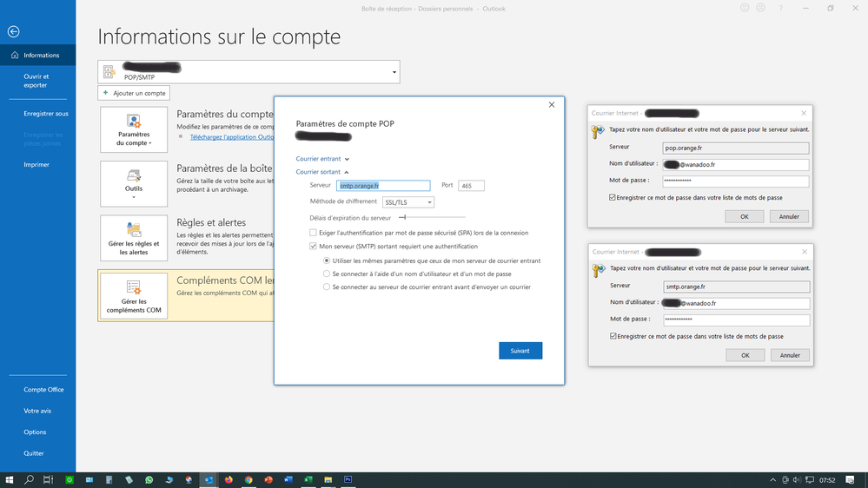Click the volume speaker tray icon
This screenshot has width=868, height=488.
797,479
